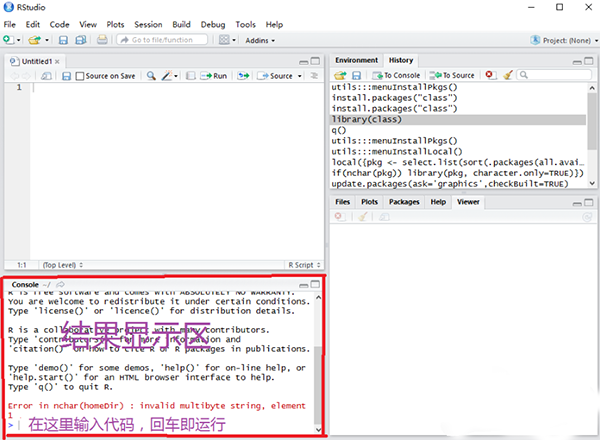The height and width of the screenshot is (440, 600).
Task: Switch to the Viewer tab
Action: (468, 202)
